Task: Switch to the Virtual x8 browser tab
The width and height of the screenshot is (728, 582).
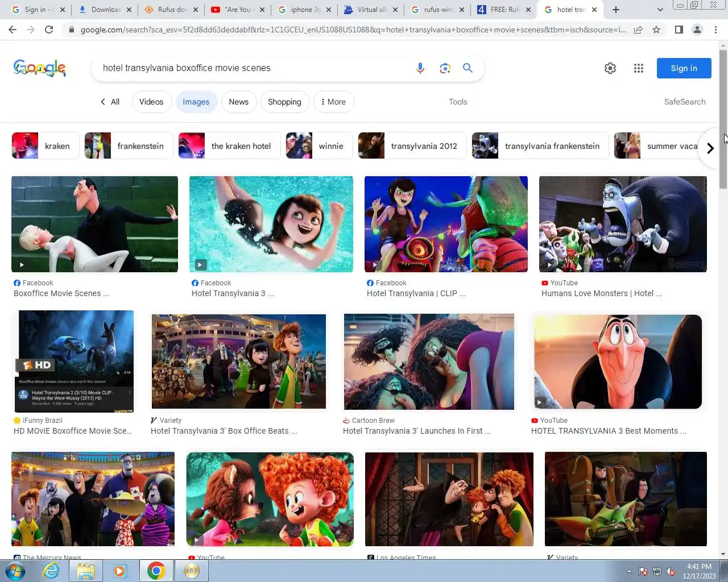Action: (x=370, y=10)
